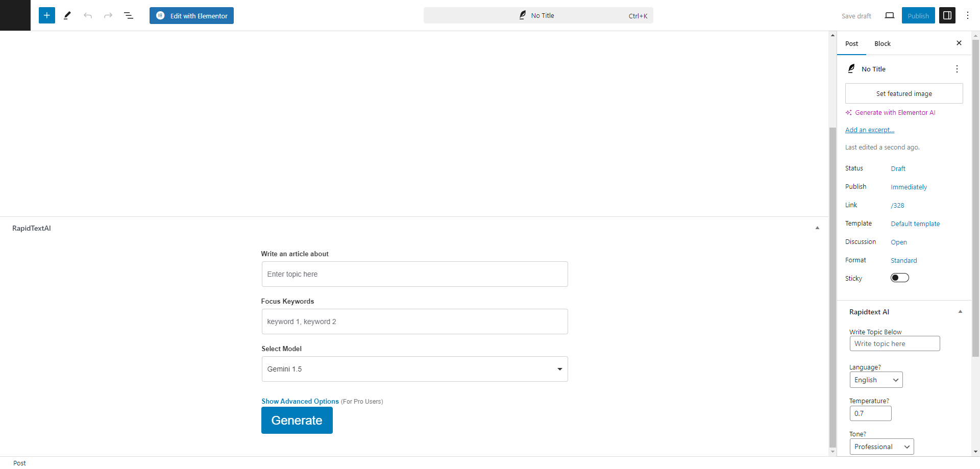Open the Default template selector
Screen dimensions: 980x469
pyautogui.click(x=915, y=224)
